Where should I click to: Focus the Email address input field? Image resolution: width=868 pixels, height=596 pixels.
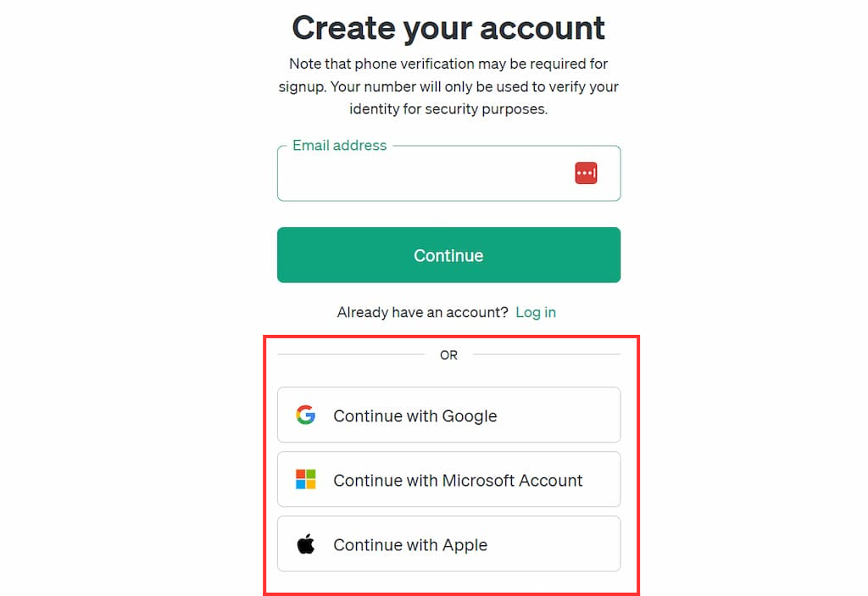[448, 173]
